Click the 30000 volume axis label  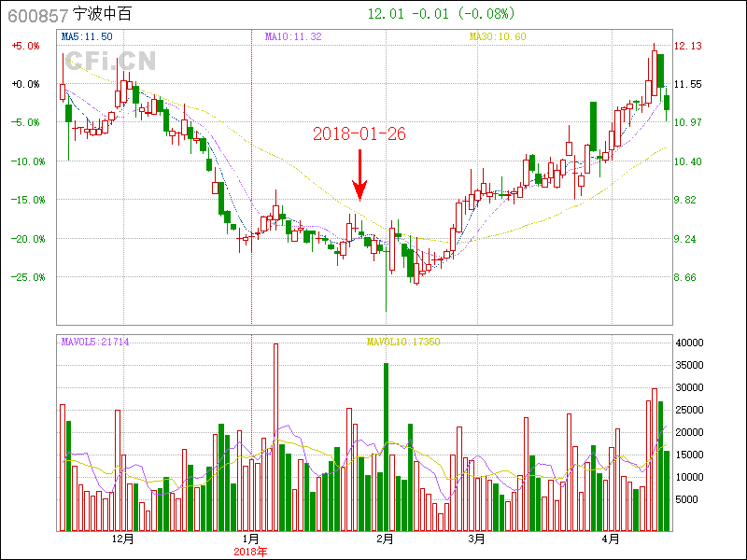point(689,387)
